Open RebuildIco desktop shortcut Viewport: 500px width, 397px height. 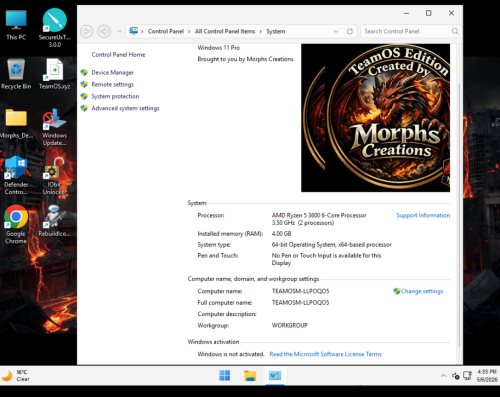(x=54, y=221)
